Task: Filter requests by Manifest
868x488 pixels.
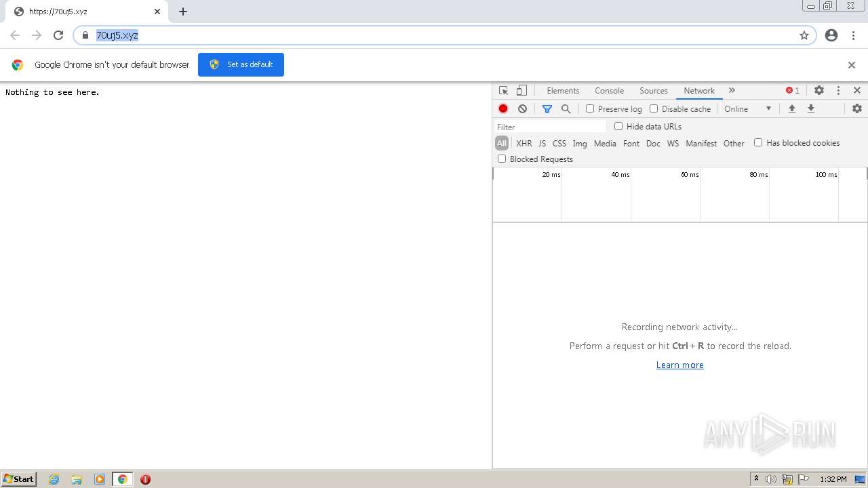Action: click(701, 143)
